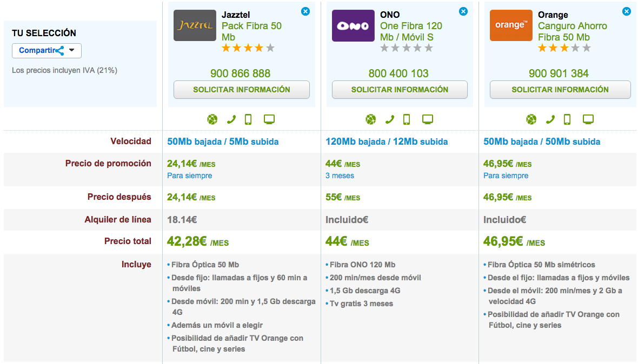Click Fibra Óptica 50 Mb simétricos item
638x364 pixels.
541,265
